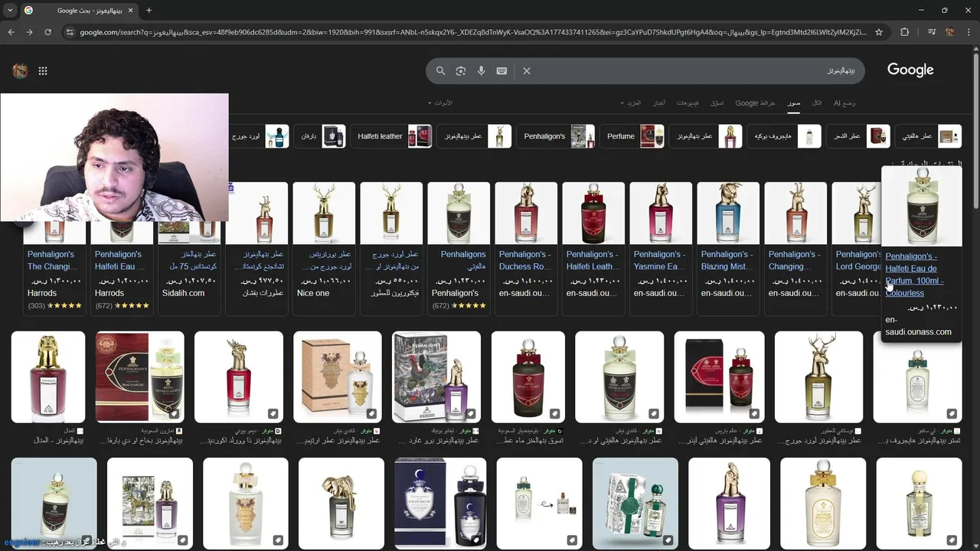Screen dimensions: 980x551
Task: Click the Sidalih.com seller text
Action: pos(183,293)
